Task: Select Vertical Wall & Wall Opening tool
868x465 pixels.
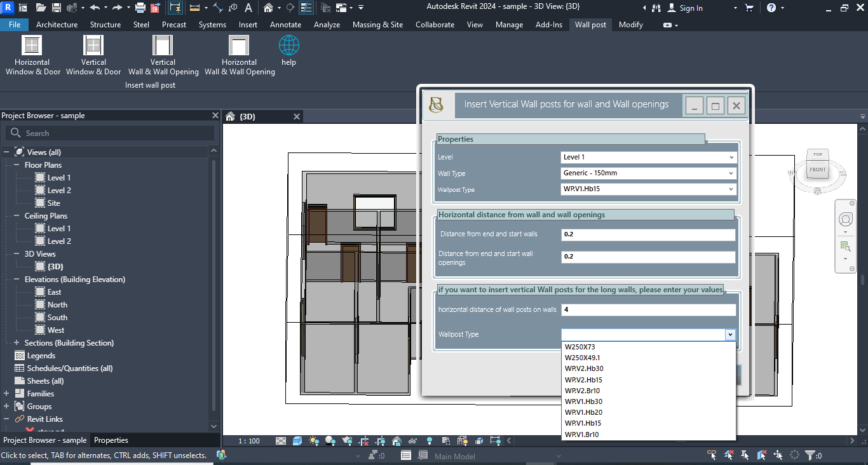Action: (x=163, y=55)
